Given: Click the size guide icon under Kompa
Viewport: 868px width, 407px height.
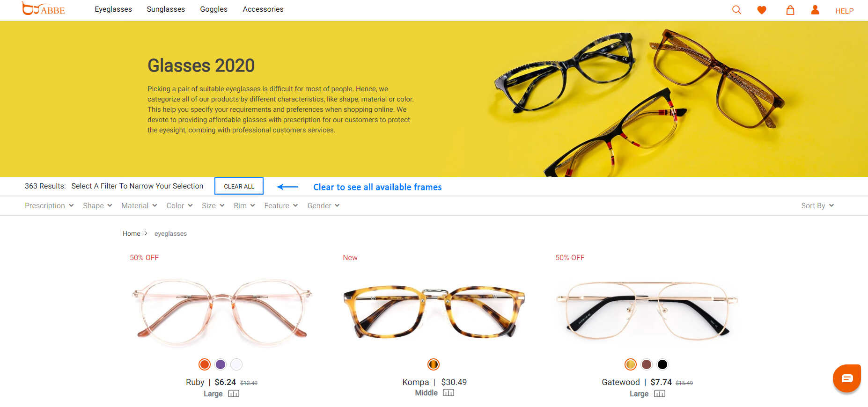Looking at the screenshot, I should tap(449, 393).
